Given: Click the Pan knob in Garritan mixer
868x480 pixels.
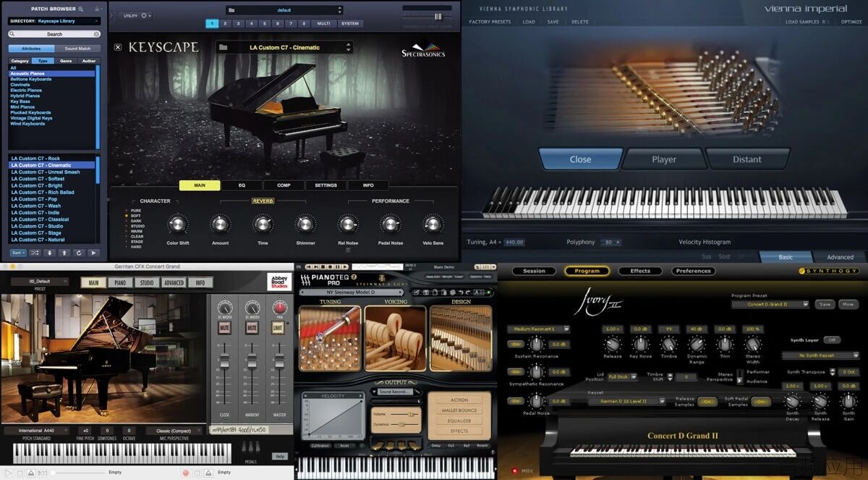Looking at the screenshot, I should click(x=280, y=308).
